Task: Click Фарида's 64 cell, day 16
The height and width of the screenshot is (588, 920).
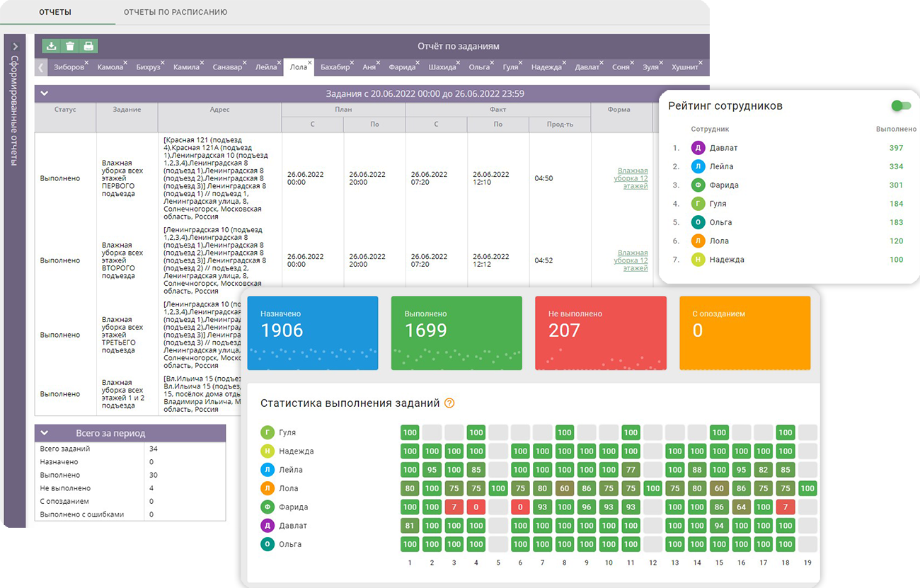Action: tap(741, 507)
